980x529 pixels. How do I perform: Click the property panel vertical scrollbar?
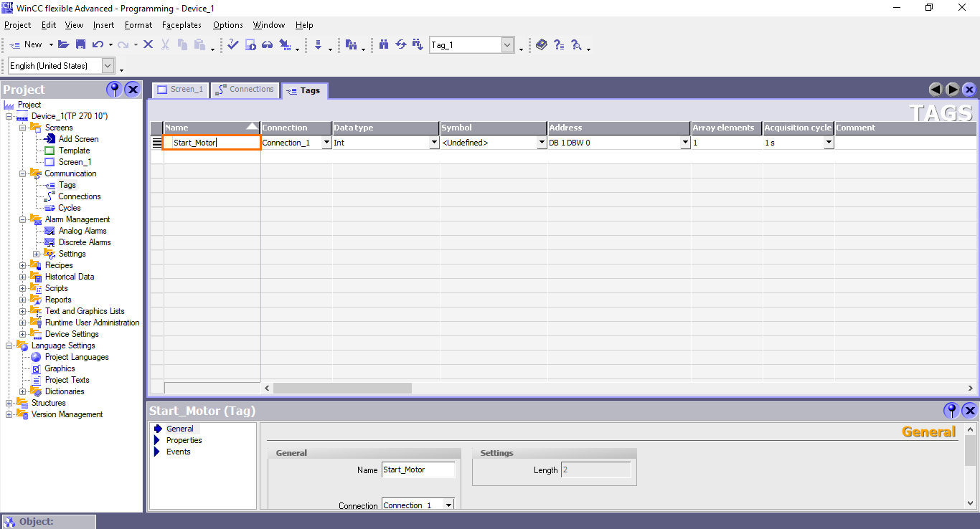[x=971, y=449]
